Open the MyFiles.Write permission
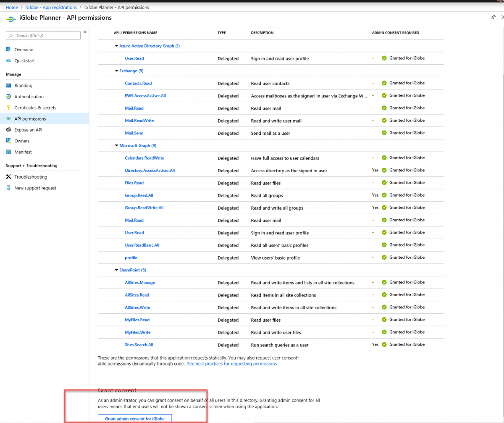Viewport: 504px width, 423px height. tap(138, 332)
